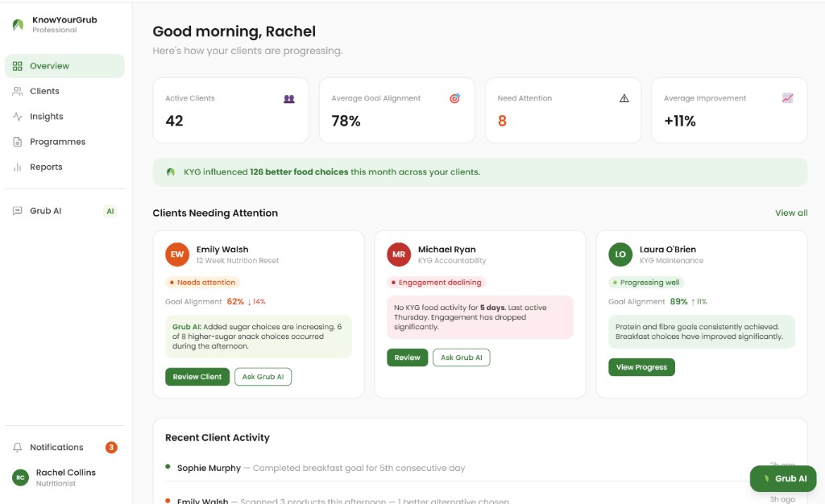Navigate to Programmes
Screen dimensions: 825x504
(64, 142)
